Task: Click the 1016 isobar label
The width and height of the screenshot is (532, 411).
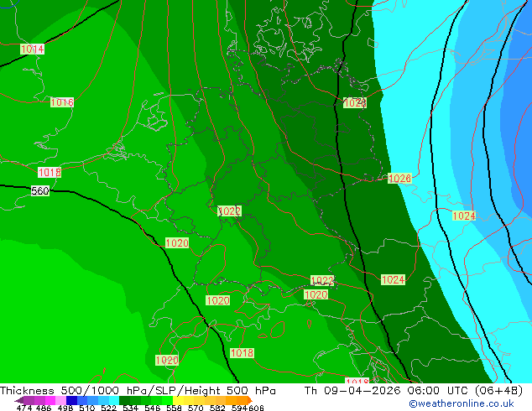Action: tap(62, 102)
